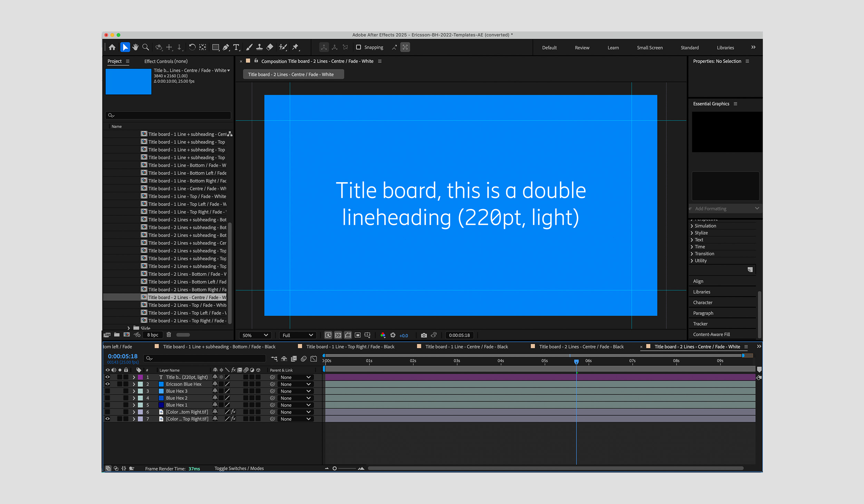
Task: Click the label color swatch of Blue Hex 1 layer
Action: pos(140,405)
